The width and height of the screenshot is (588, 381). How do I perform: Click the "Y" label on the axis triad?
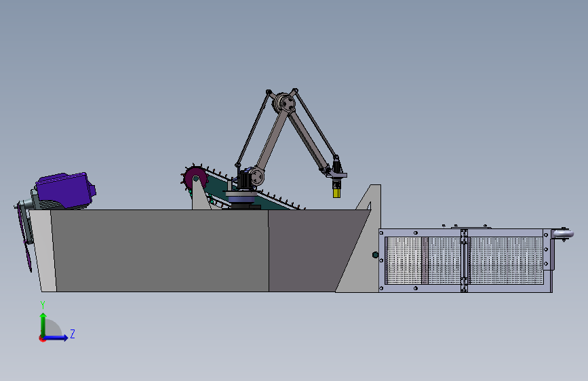click(43, 304)
